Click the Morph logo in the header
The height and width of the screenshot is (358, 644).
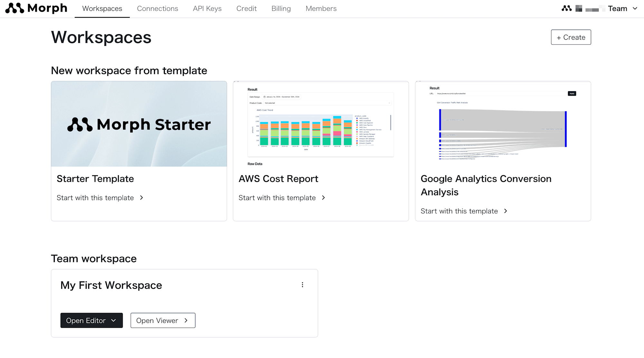point(36,8)
